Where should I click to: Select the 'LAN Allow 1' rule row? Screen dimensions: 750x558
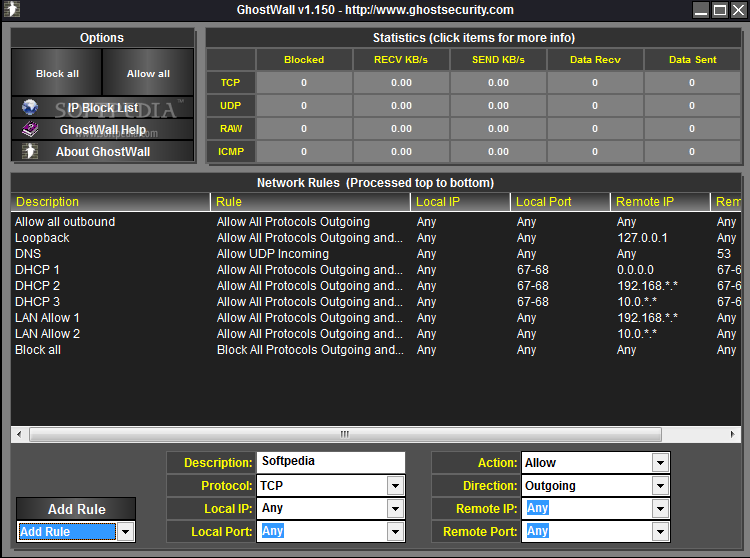[376, 318]
